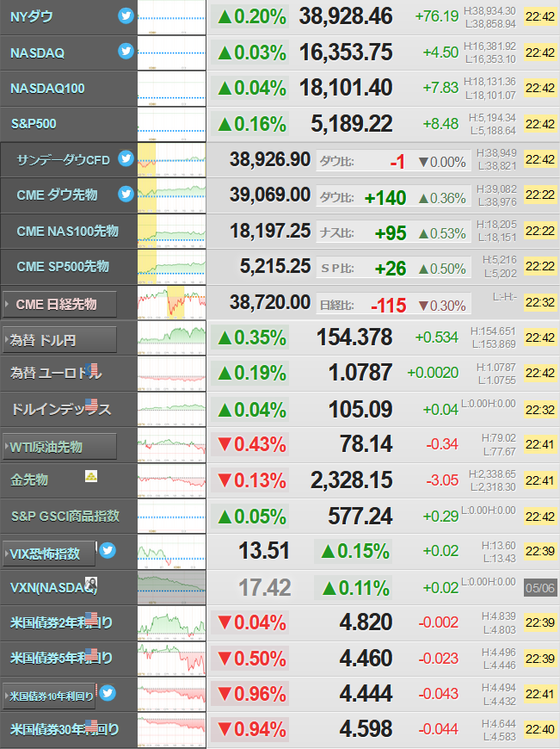The width and height of the screenshot is (560, 749).
Task: Click the GSCI value 577.24
Action: tap(360, 517)
